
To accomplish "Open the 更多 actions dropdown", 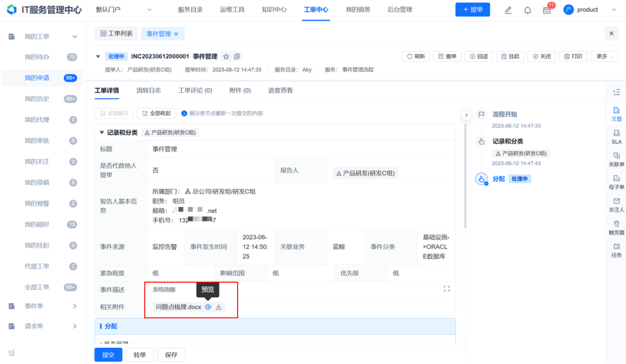I will pos(605,57).
